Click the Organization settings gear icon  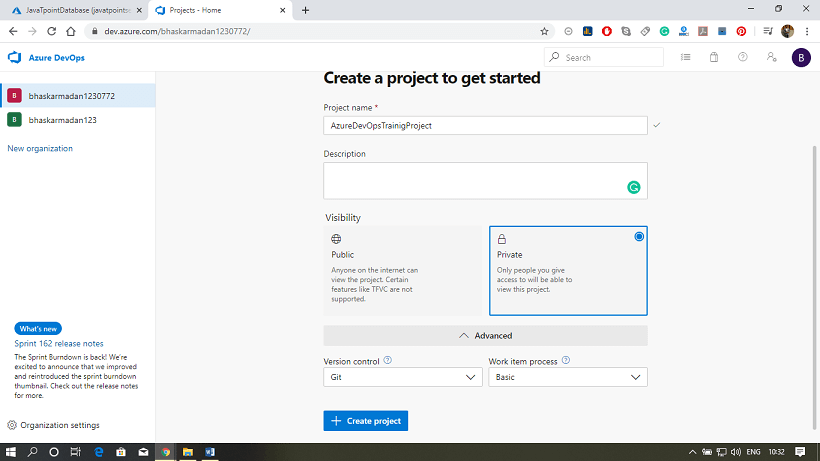point(12,425)
